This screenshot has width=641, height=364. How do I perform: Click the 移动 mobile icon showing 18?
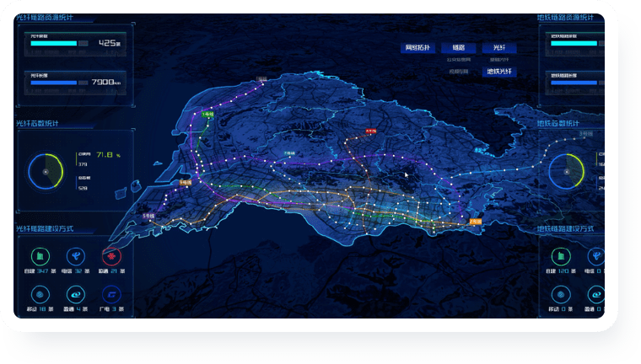(x=40, y=295)
